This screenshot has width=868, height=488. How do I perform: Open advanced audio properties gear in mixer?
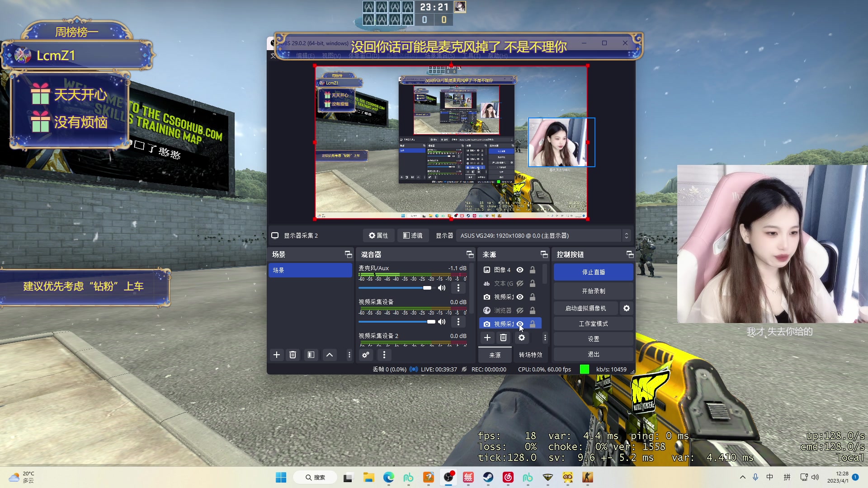click(x=366, y=355)
